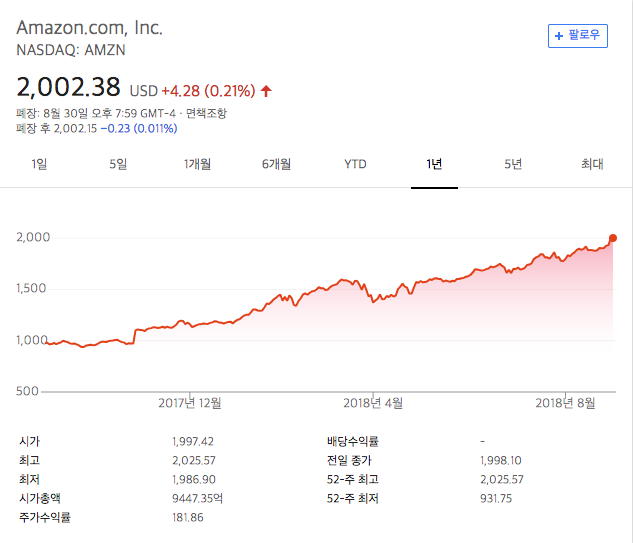Select the 1일 time range tab
Viewport: 633px width, 543px height.
click(x=40, y=164)
